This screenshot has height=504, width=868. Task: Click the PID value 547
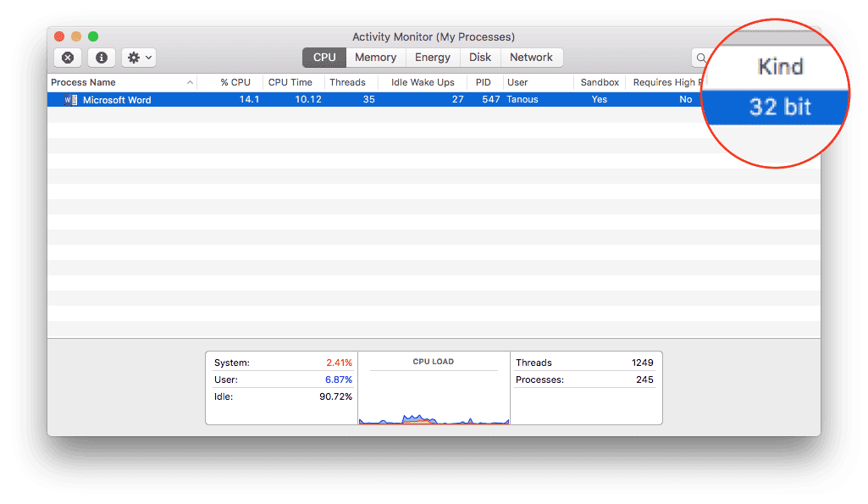coord(491,100)
